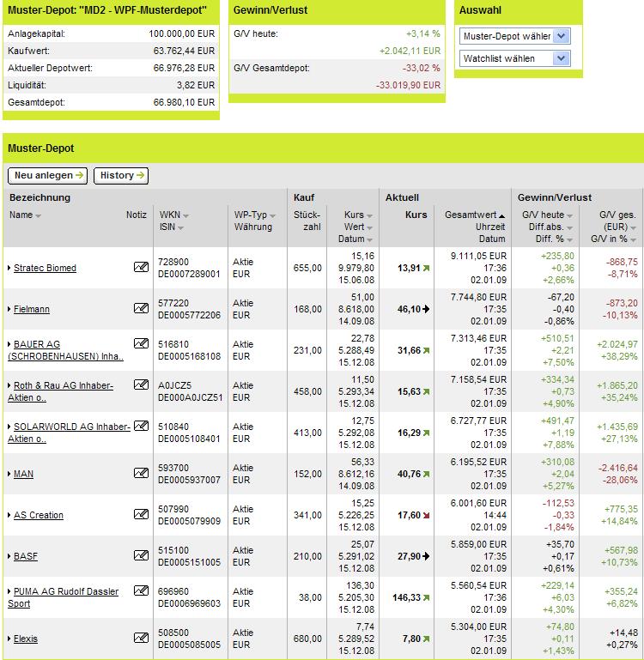Viewport: 644px width, 660px height.
Task: Click the green up arrow next to 16,29
Action: click(426, 433)
